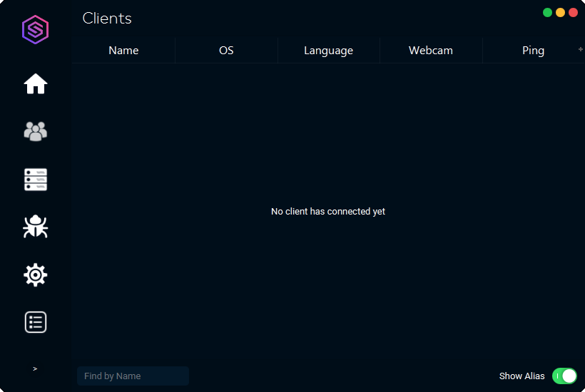Click the red window close button
Image resolution: width=585 pixels, height=392 pixels.
[573, 12]
